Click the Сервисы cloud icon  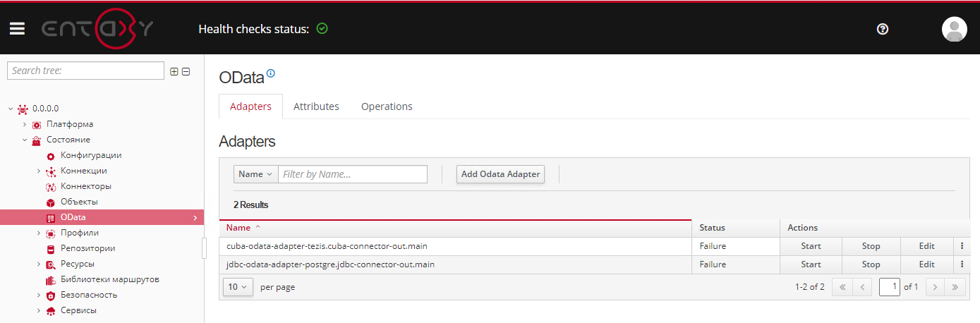(x=51, y=311)
